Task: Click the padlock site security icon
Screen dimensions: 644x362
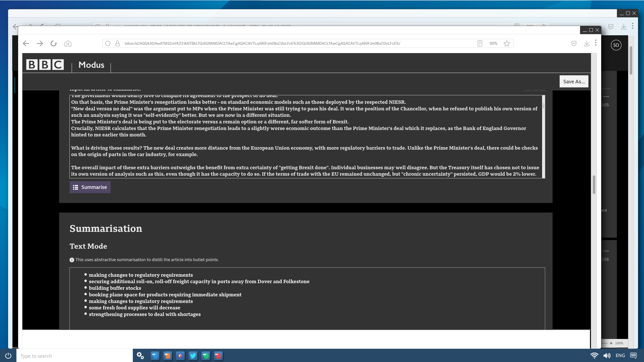Action: click(x=118, y=43)
